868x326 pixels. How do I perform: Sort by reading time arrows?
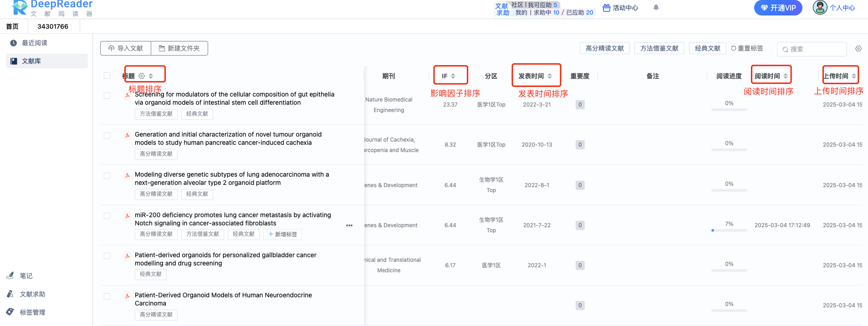(x=786, y=76)
